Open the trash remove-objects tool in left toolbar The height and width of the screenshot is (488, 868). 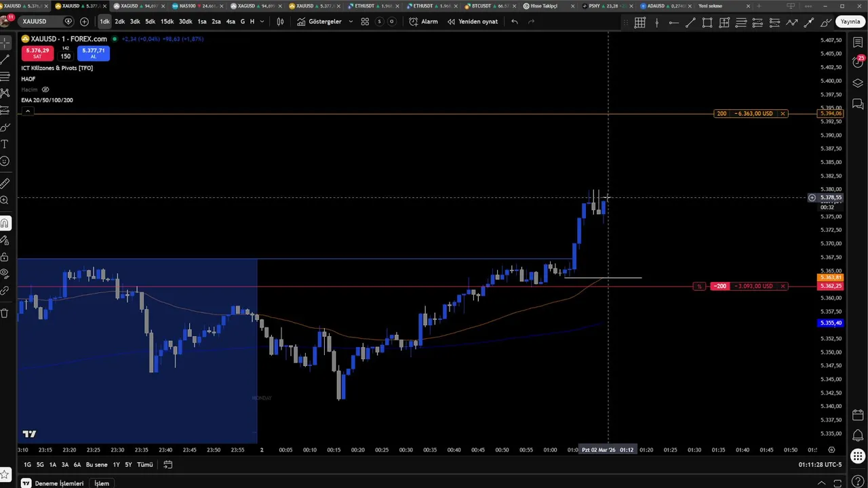click(5, 313)
